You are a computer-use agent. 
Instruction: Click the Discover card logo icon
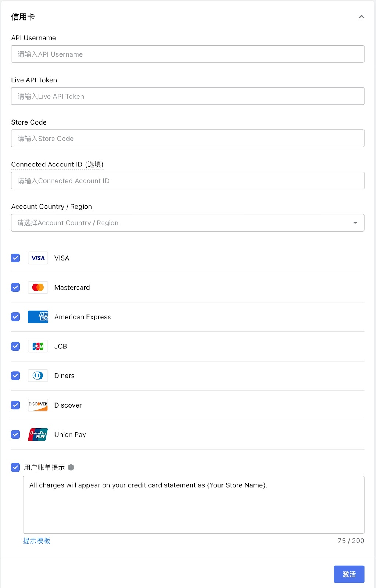(38, 405)
